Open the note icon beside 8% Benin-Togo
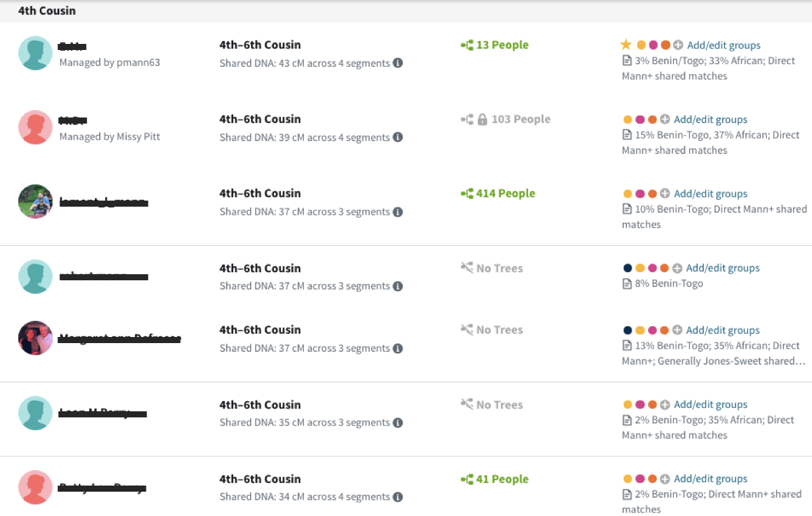 (x=626, y=284)
